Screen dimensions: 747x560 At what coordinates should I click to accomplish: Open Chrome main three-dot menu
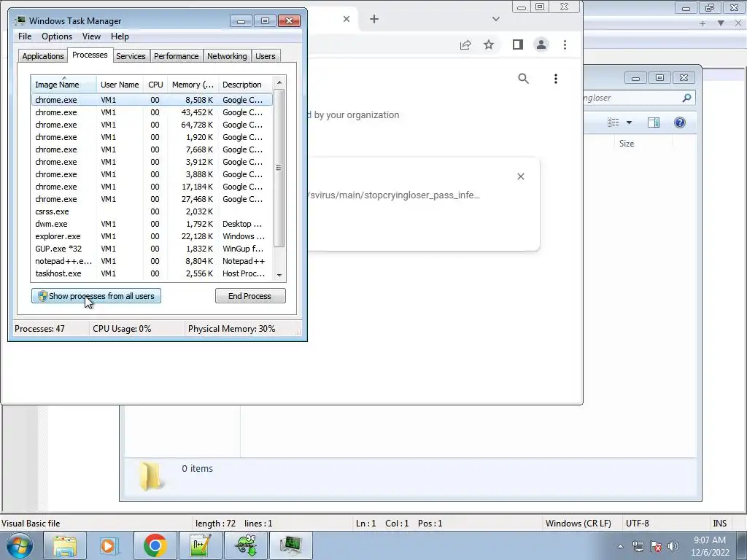(565, 44)
